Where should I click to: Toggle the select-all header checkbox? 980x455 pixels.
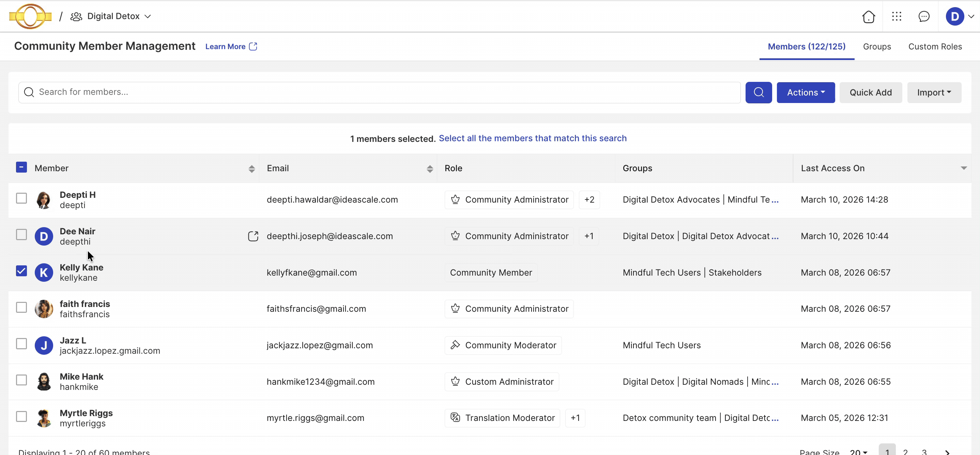point(22,167)
